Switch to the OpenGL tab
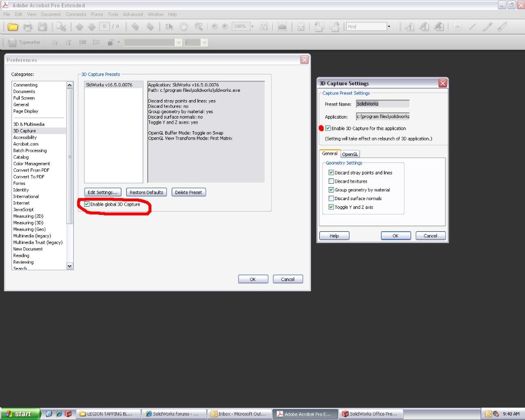The width and height of the screenshot is (525, 420). click(350, 154)
